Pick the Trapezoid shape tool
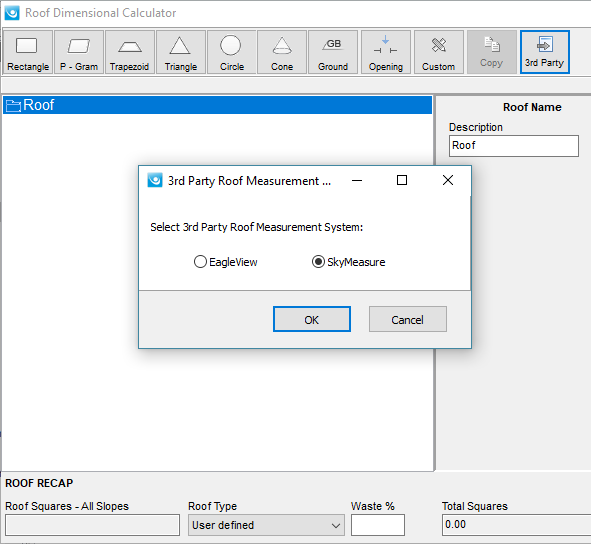The width and height of the screenshot is (591, 544). pyautogui.click(x=130, y=52)
